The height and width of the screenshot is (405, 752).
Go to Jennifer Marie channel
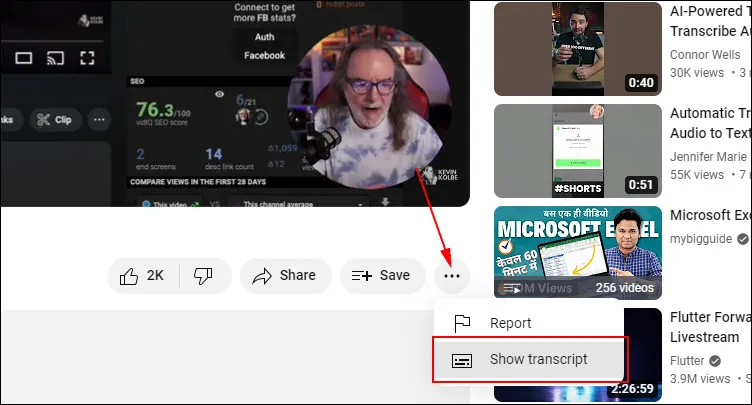pos(708,157)
